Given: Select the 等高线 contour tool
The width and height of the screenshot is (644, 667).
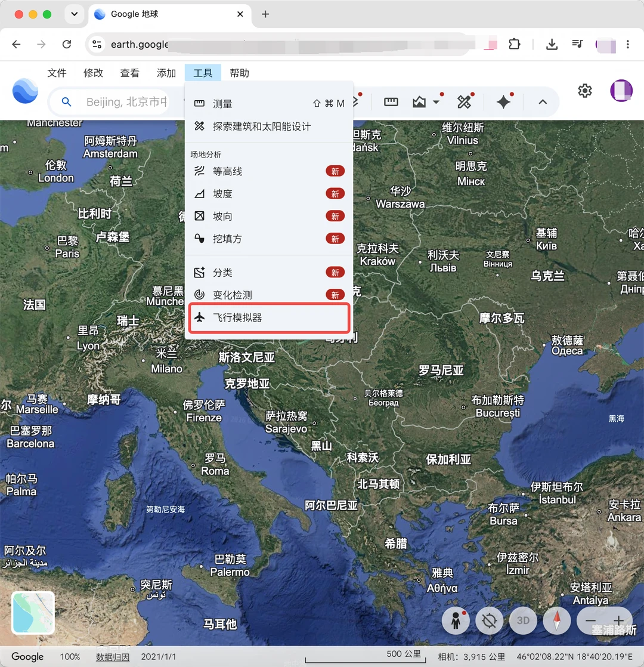Looking at the screenshot, I should click(x=269, y=171).
